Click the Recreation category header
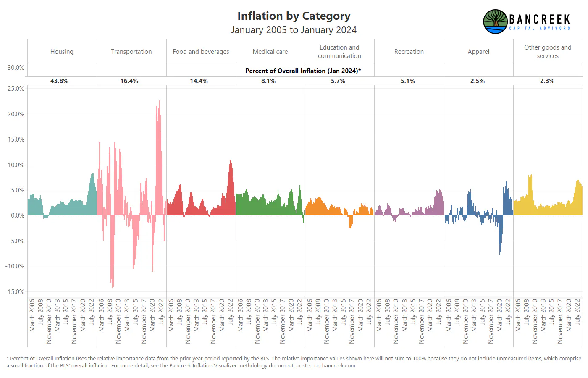Screen dimensions: 588x378 click(409, 52)
